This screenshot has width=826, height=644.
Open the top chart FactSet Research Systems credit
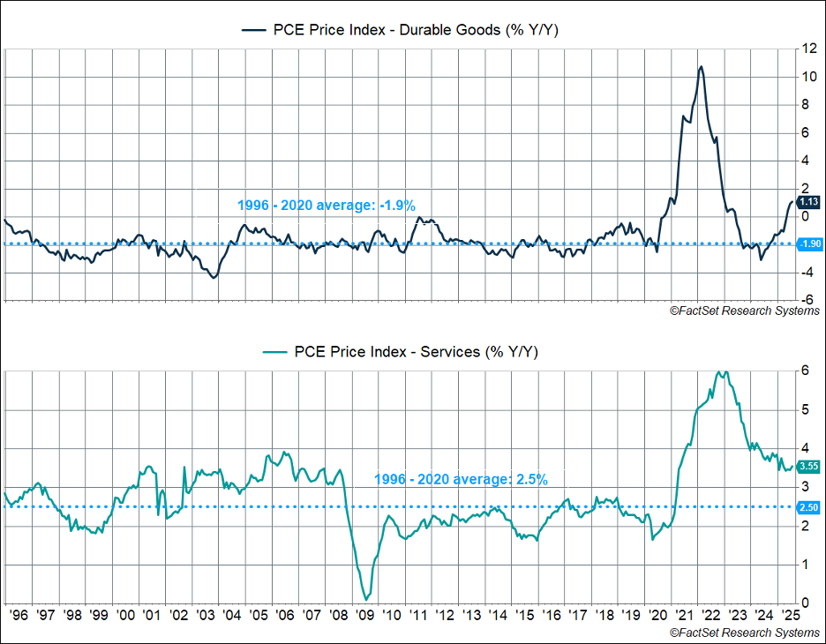point(744,311)
